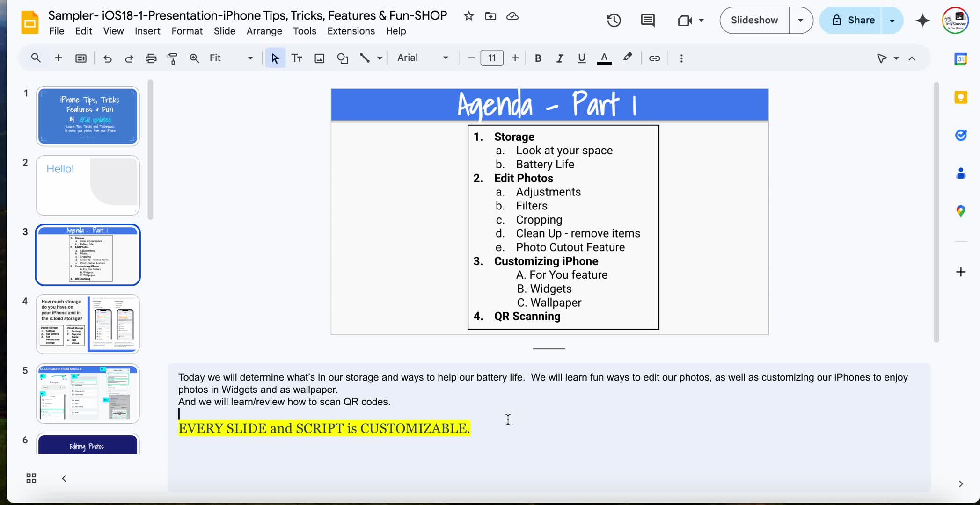Open highlight color picker

coord(627,58)
